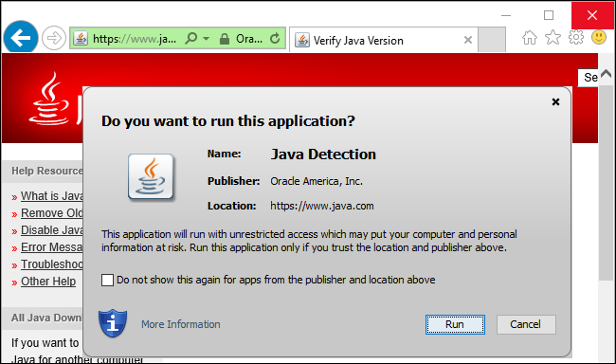Click the Search box on the Java page

tap(589, 78)
